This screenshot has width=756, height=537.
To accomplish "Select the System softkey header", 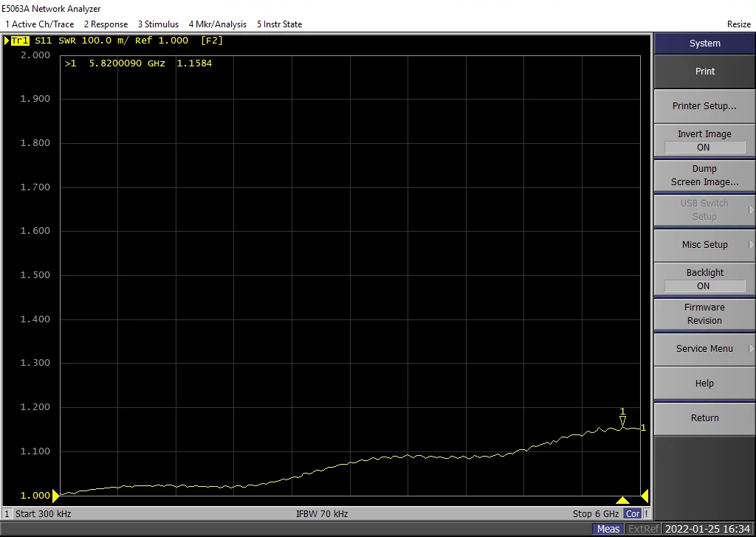I will [704, 44].
